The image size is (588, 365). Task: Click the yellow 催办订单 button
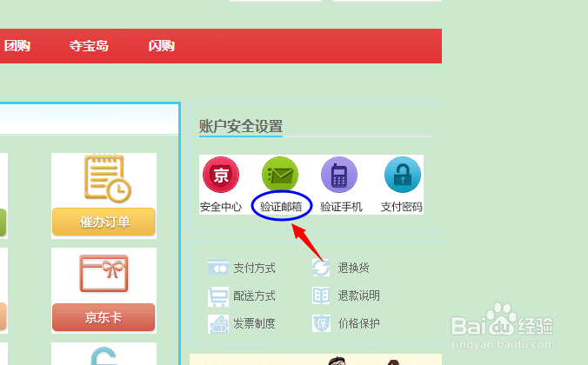pyautogui.click(x=104, y=222)
